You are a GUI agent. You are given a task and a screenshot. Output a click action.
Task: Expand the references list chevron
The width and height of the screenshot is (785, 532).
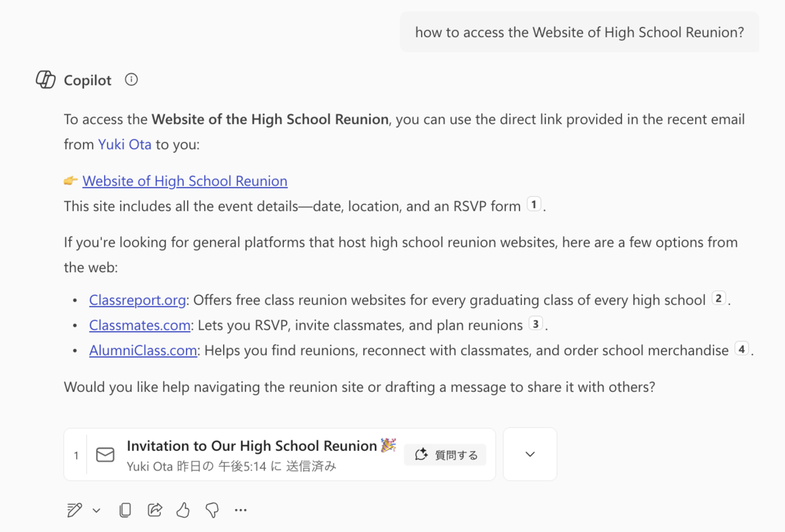pyautogui.click(x=530, y=455)
